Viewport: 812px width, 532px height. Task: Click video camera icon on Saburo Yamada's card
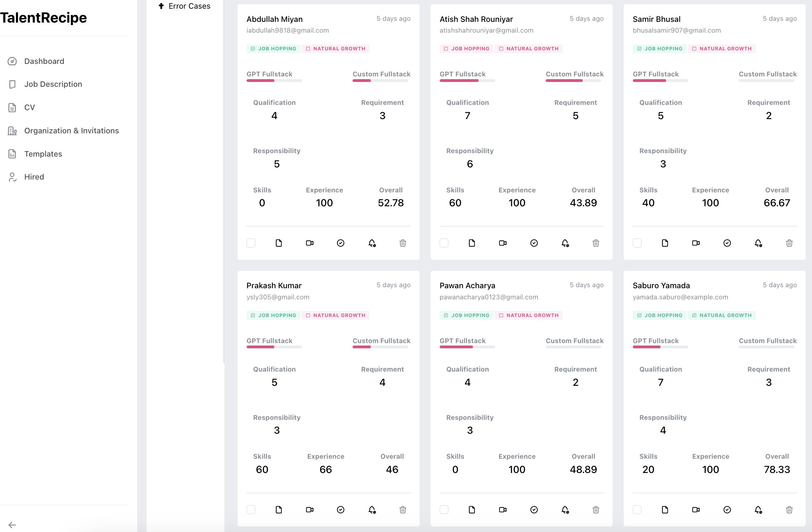(x=696, y=510)
